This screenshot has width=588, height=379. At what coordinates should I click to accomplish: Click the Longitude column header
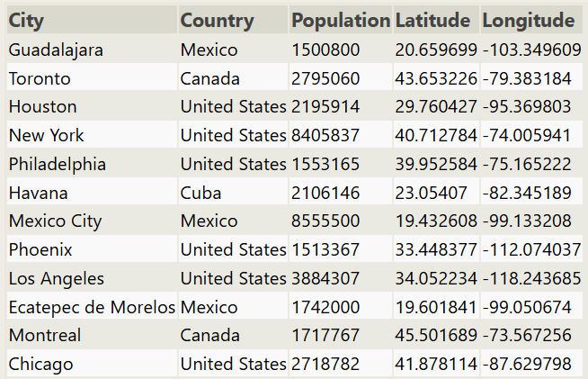529,21
